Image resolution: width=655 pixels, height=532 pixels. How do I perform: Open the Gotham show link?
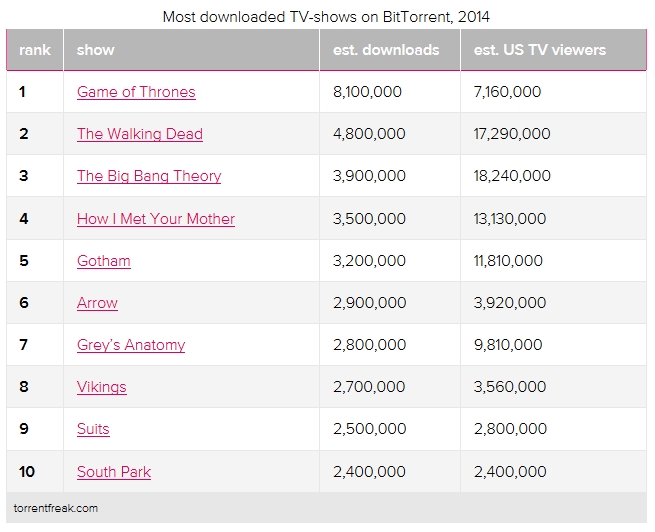coord(104,261)
